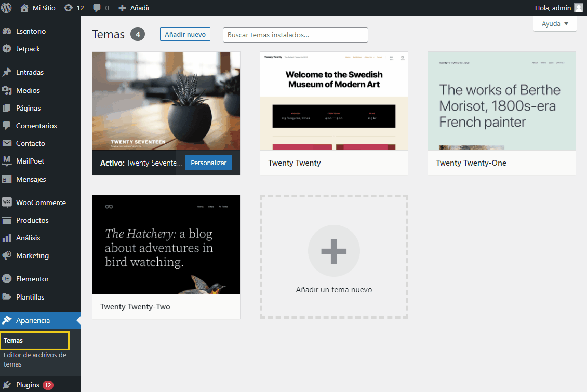Click the Elementor E icon
This screenshot has height=392, width=587.
click(7, 279)
